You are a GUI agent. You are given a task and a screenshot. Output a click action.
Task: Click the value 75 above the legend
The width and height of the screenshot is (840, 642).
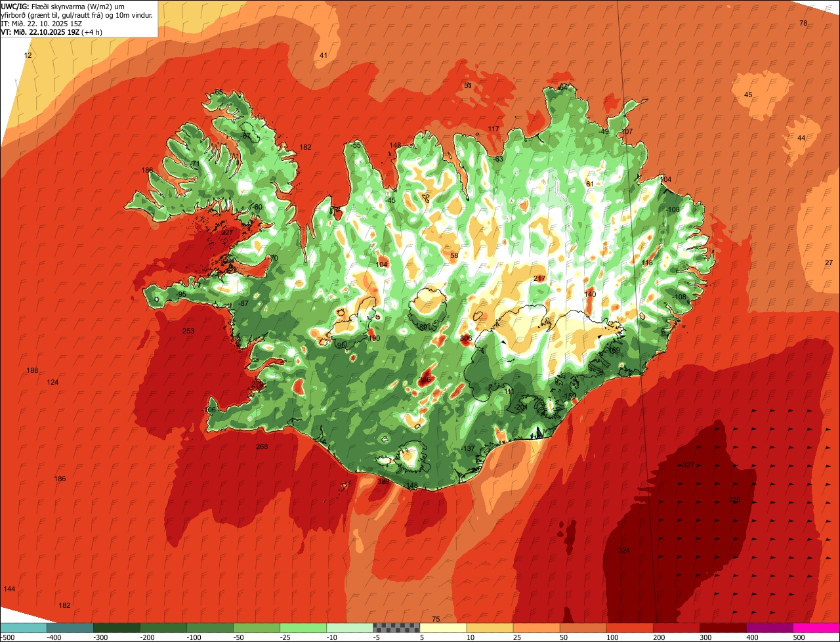(x=436, y=620)
